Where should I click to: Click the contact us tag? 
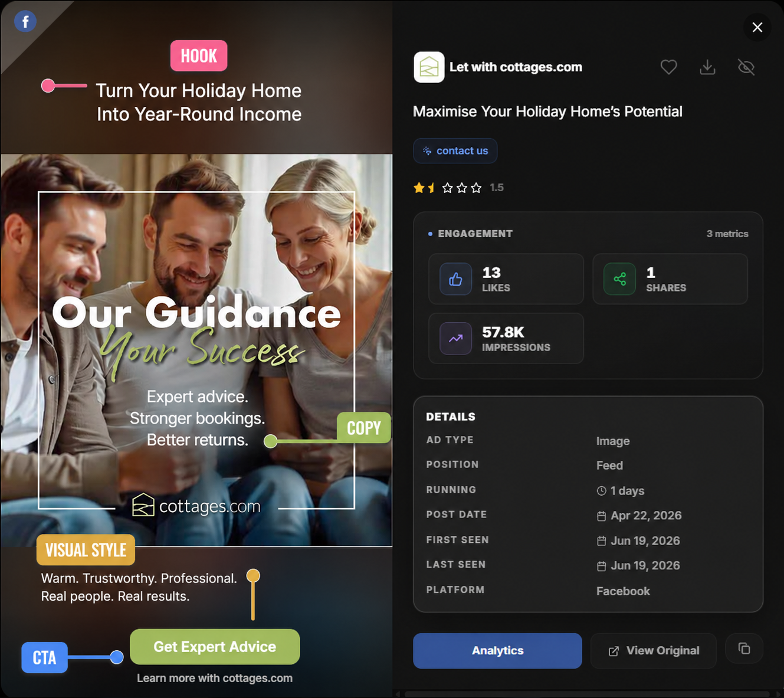click(x=455, y=151)
